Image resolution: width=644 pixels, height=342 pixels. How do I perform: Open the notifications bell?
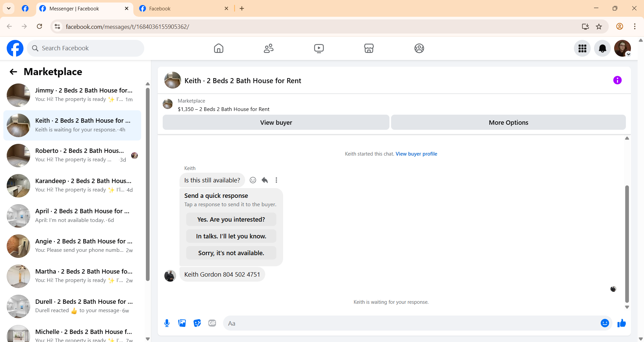tap(602, 49)
